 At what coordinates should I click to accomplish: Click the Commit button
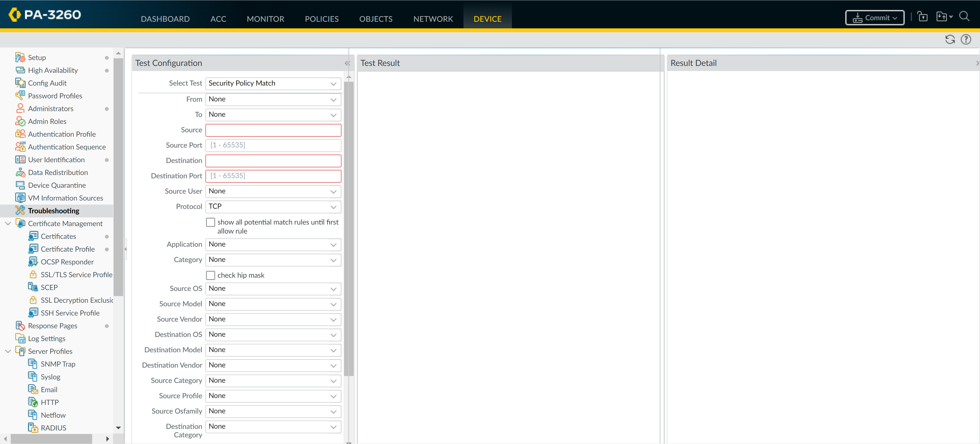(874, 18)
